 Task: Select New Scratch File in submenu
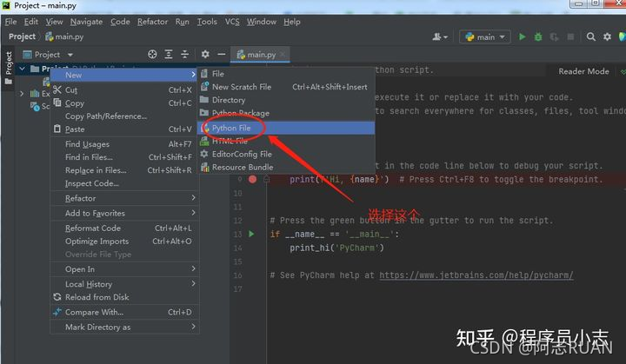pyautogui.click(x=286, y=87)
